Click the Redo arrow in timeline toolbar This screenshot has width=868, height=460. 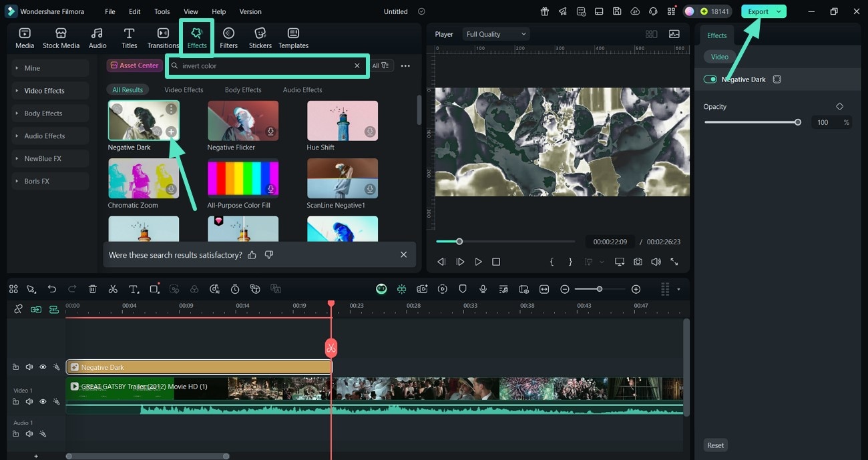point(72,289)
